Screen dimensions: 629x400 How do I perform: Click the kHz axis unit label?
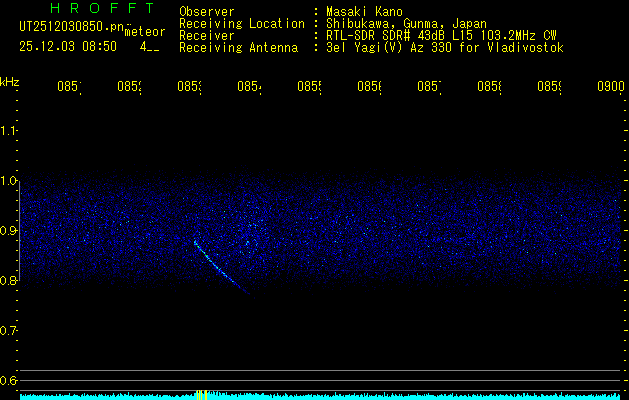click(x=9, y=81)
